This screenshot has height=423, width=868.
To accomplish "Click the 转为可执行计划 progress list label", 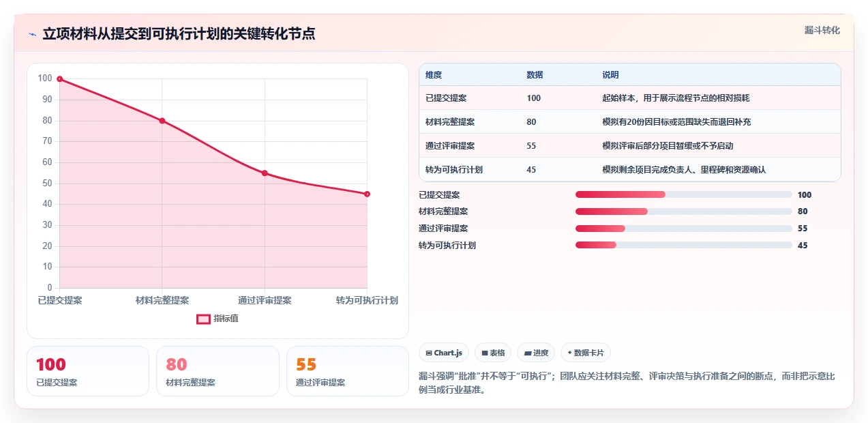I will pos(447,246).
